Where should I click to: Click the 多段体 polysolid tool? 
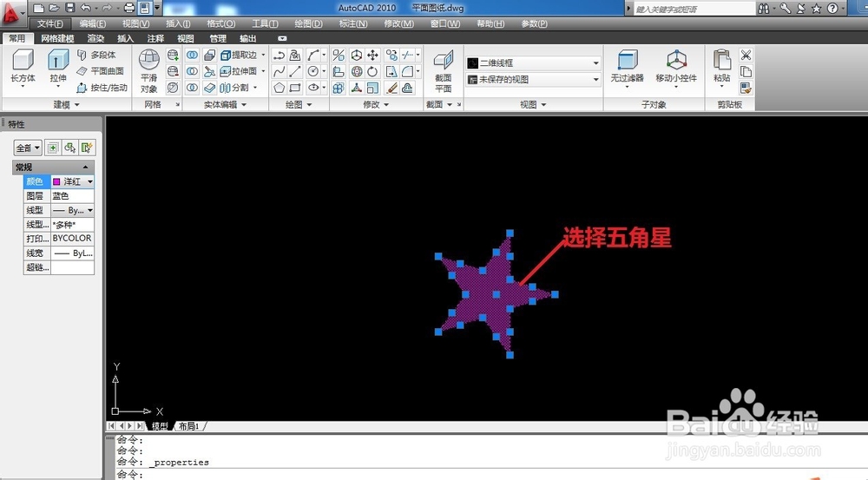point(97,55)
